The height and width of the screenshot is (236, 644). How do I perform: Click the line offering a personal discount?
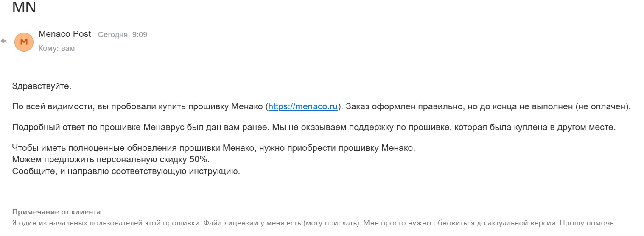[111, 160]
